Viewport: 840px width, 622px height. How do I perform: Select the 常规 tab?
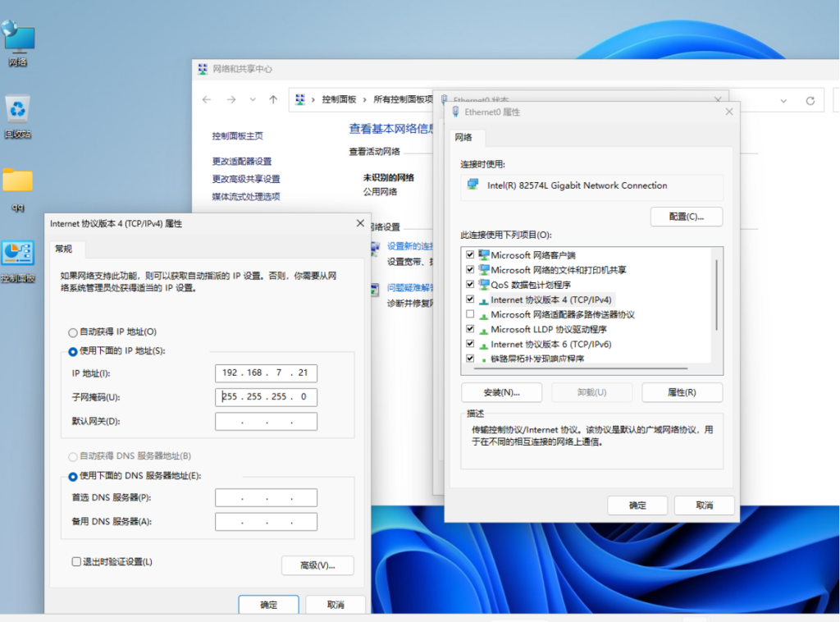pos(64,249)
